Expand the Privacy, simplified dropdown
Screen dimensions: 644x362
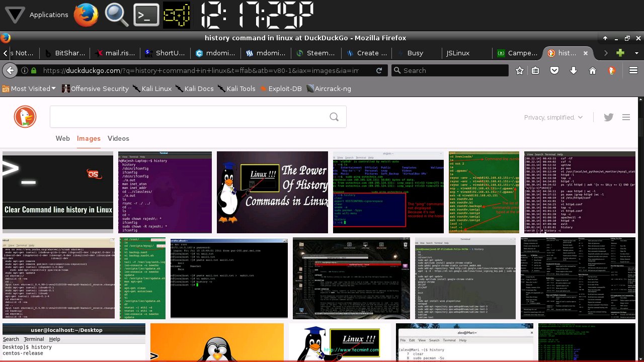(553, 117)
